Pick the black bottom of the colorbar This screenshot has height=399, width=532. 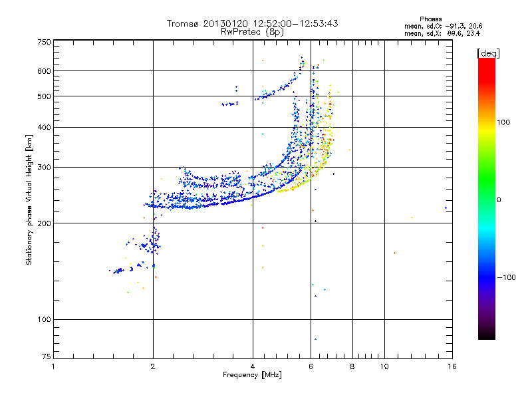(x=487, y=334)
